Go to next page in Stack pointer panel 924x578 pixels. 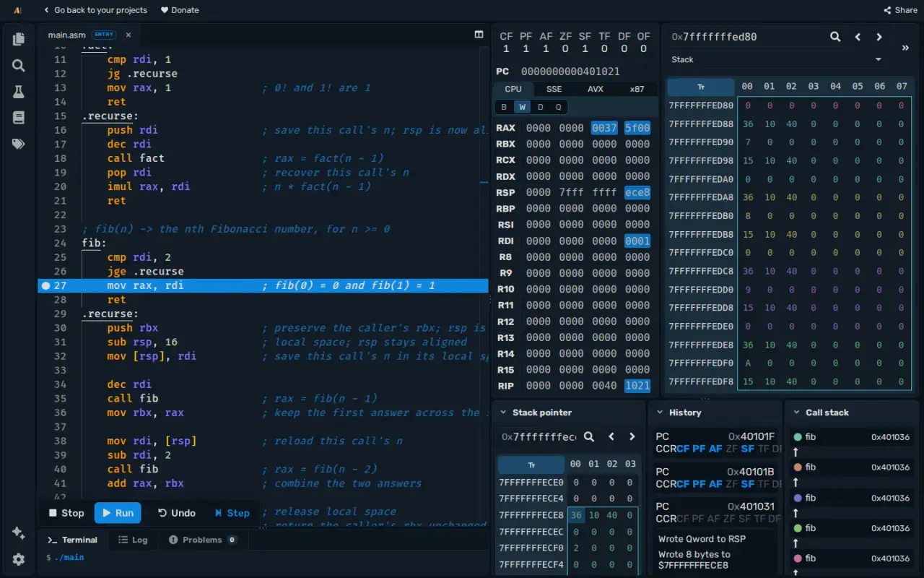(632, 436)
